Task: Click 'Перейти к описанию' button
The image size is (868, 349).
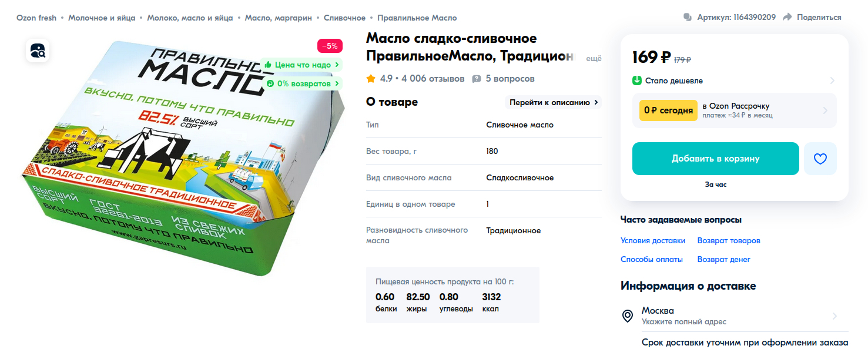Action: pyautogui.click(x=554, y=102)
